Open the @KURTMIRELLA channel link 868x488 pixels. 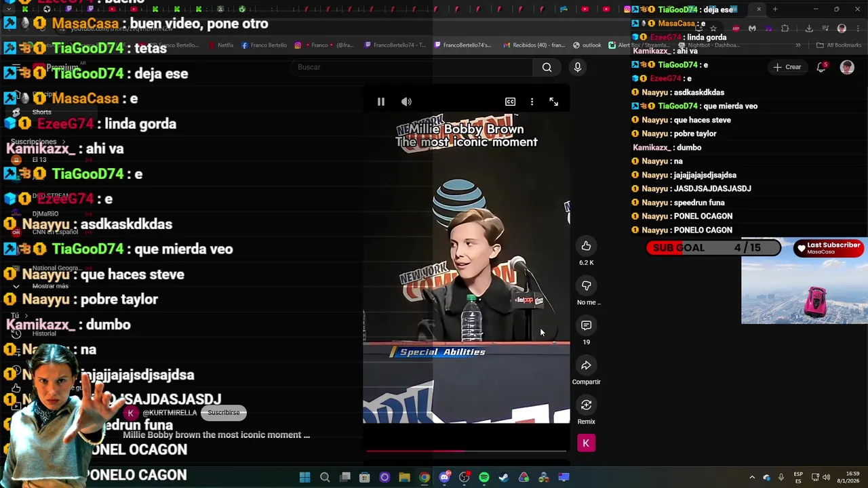170,413
